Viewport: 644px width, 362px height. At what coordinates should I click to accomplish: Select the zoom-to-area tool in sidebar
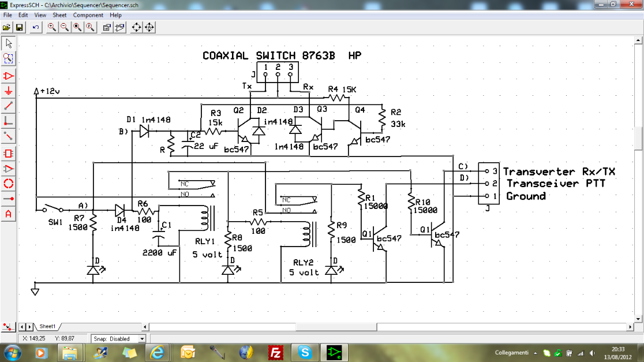coord(8,58)
